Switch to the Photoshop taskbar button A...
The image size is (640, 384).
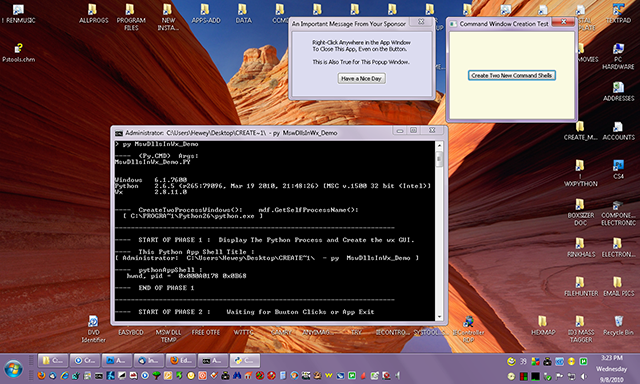[116, 360]
